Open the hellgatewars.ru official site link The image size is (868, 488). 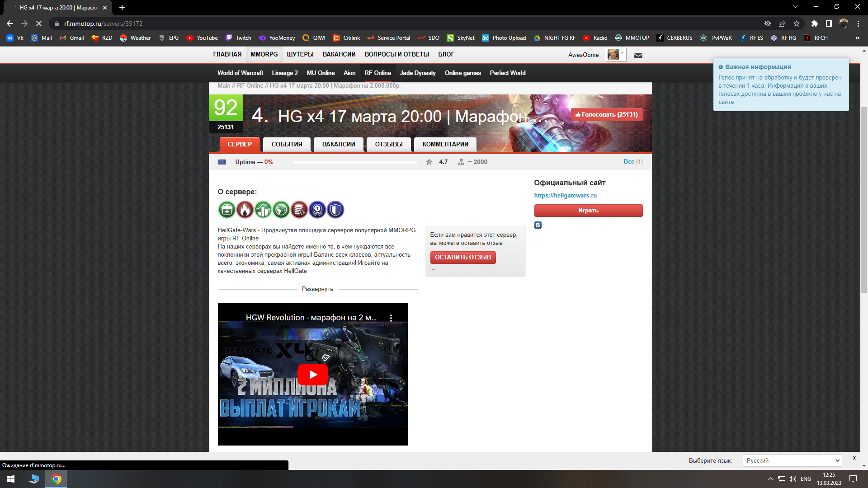point(565,196)
